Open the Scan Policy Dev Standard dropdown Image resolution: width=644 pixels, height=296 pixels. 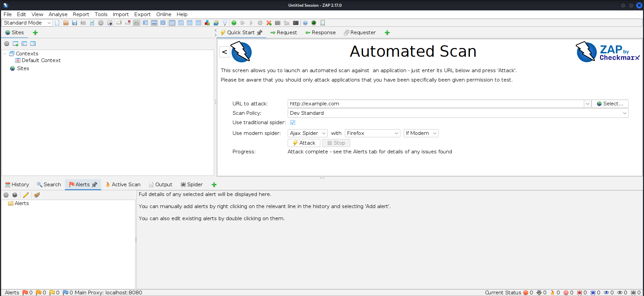pos(458,113)
